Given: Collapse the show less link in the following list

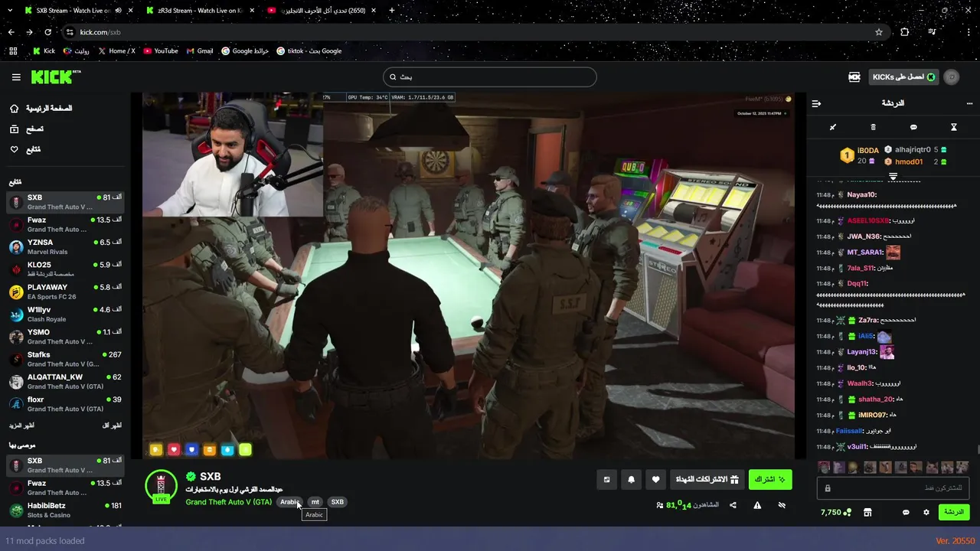Looking at the screenshot, I should pyautogui.click(x=113, y=425).
